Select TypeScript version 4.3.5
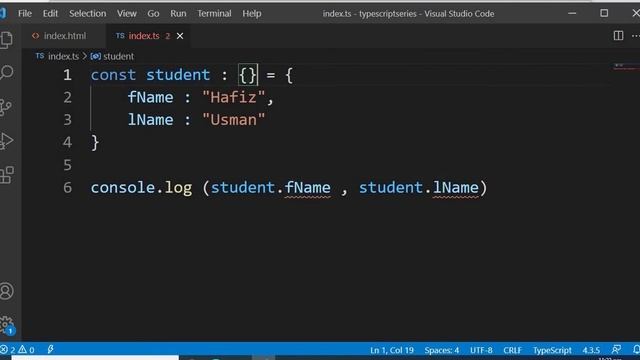 coord(591,350)
